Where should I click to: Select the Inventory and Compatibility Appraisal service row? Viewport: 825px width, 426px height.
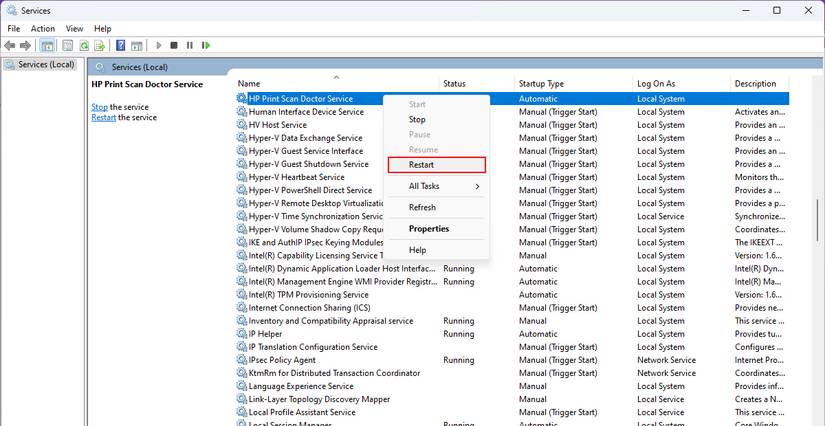(x=511, y=321)
